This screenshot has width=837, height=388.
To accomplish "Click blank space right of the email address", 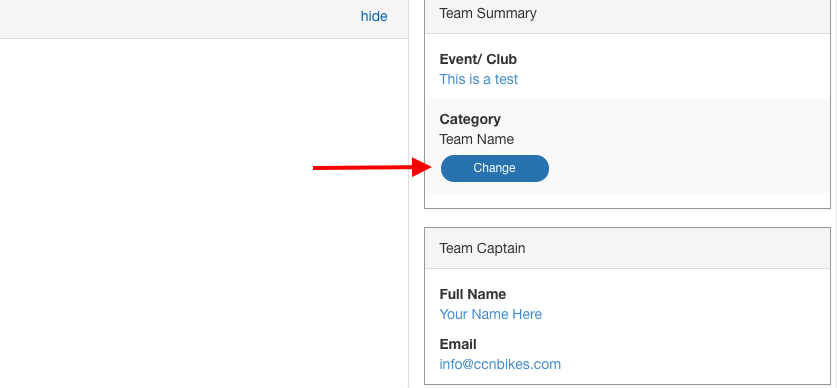I will pos(694,365).
